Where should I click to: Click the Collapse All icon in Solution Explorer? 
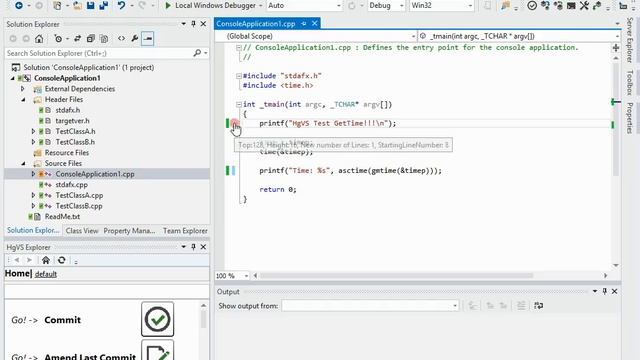click(91, 39)
